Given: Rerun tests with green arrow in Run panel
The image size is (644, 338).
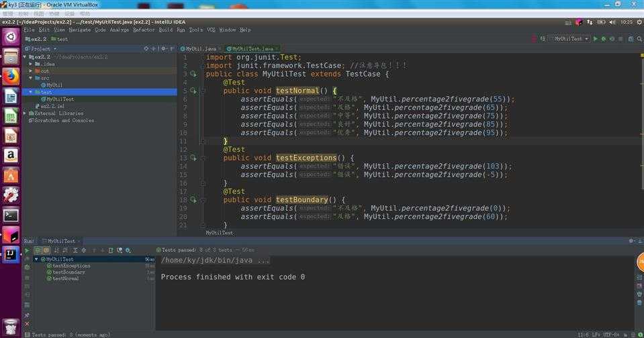Looking at the screenshot, I should tap(27, 250).
